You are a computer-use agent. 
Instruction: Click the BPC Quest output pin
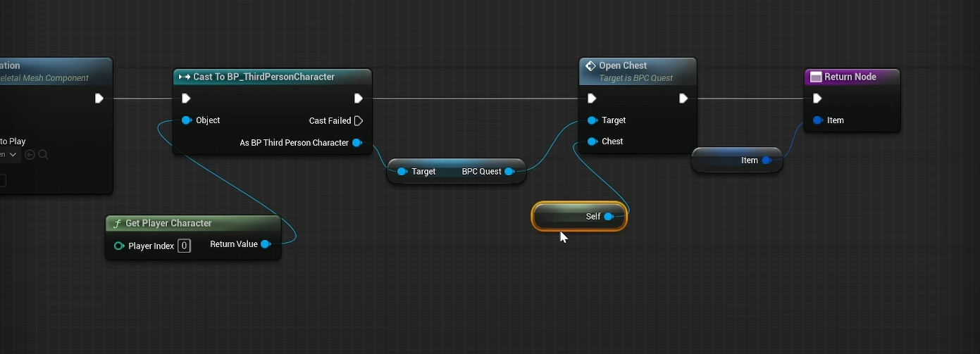[x=509, y=172]
